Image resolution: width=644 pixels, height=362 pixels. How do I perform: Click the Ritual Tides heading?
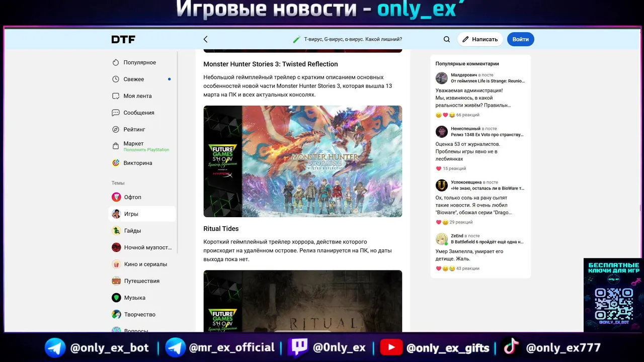tap(221, 228)
